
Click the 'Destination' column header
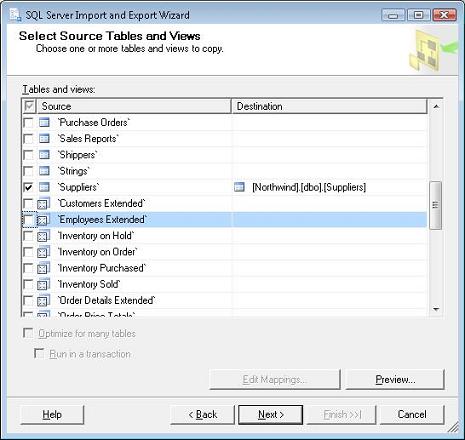[x=329, y=106]
